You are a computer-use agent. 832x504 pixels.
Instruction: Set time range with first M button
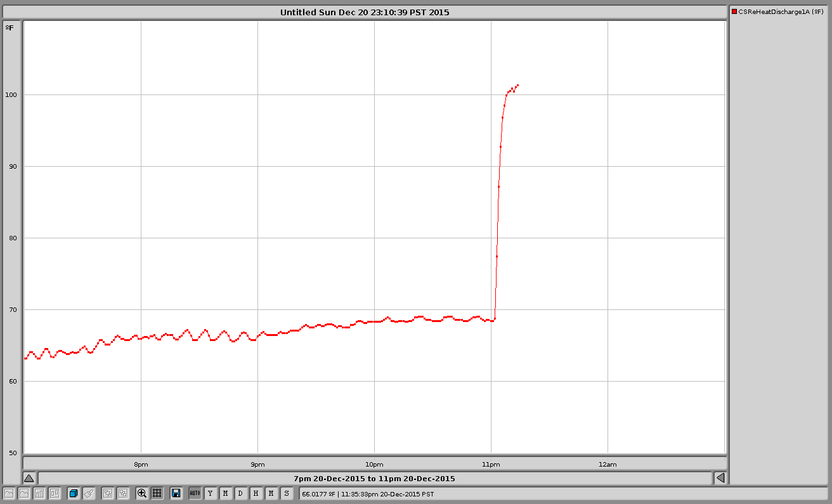[226, 493]
